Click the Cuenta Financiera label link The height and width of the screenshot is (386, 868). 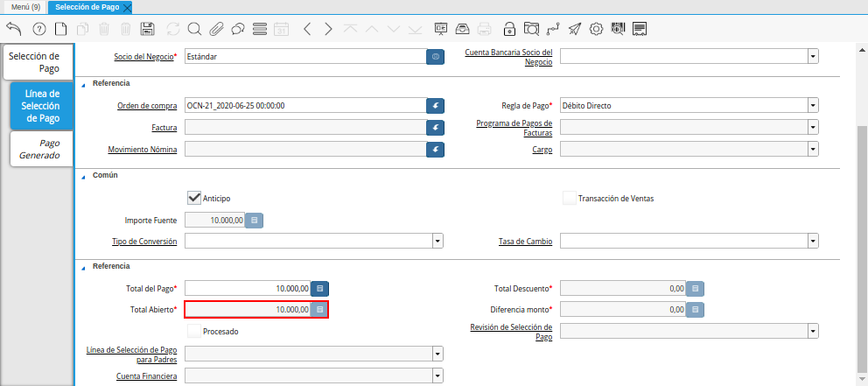147,376
